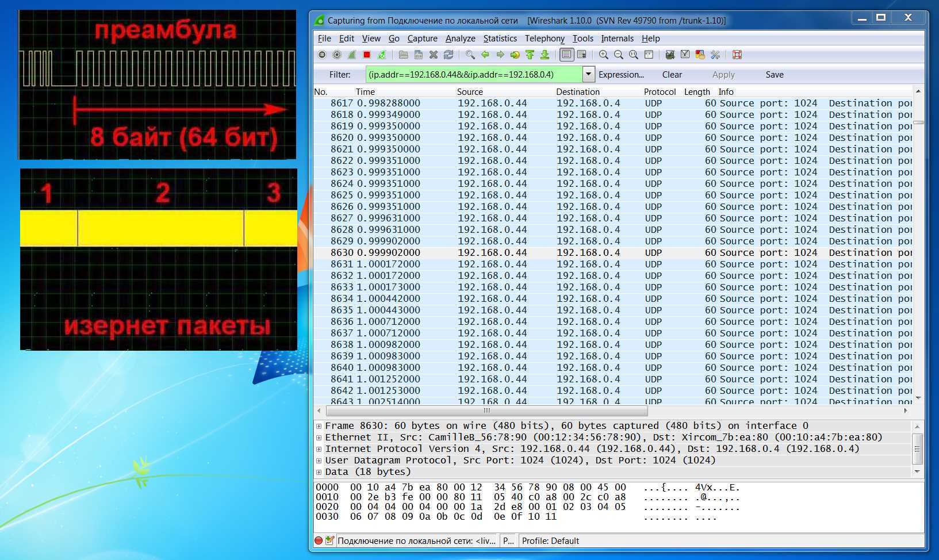Click the packet list vertical scrollbar
939x560 pixels.
[x=918, y=244]
